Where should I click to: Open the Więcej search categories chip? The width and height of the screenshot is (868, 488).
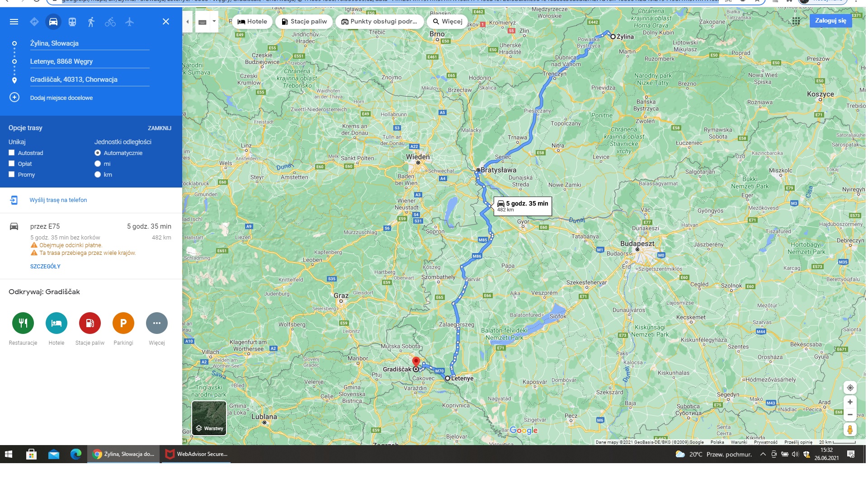point(448,21)
